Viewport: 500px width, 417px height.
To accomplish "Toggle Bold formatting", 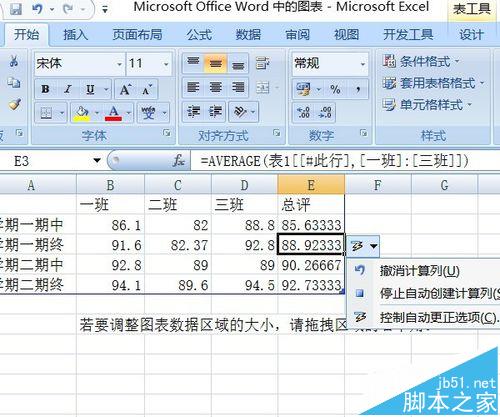I will (x=45, y=89).
